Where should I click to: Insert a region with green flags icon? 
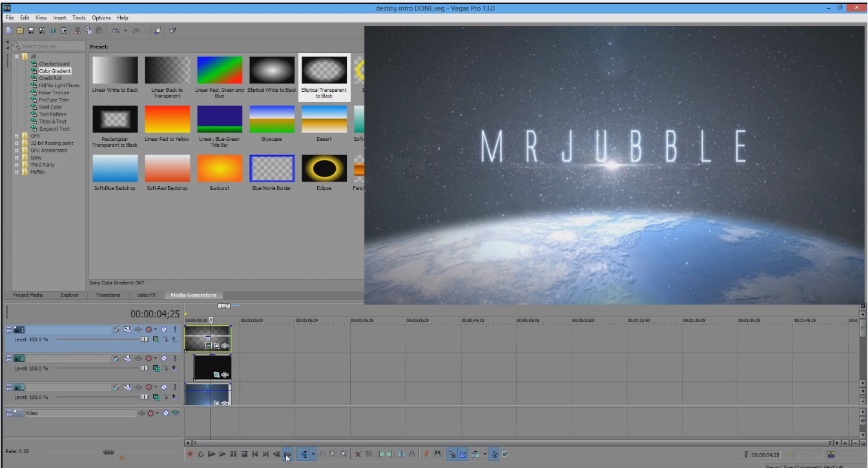tap(437, 454)
